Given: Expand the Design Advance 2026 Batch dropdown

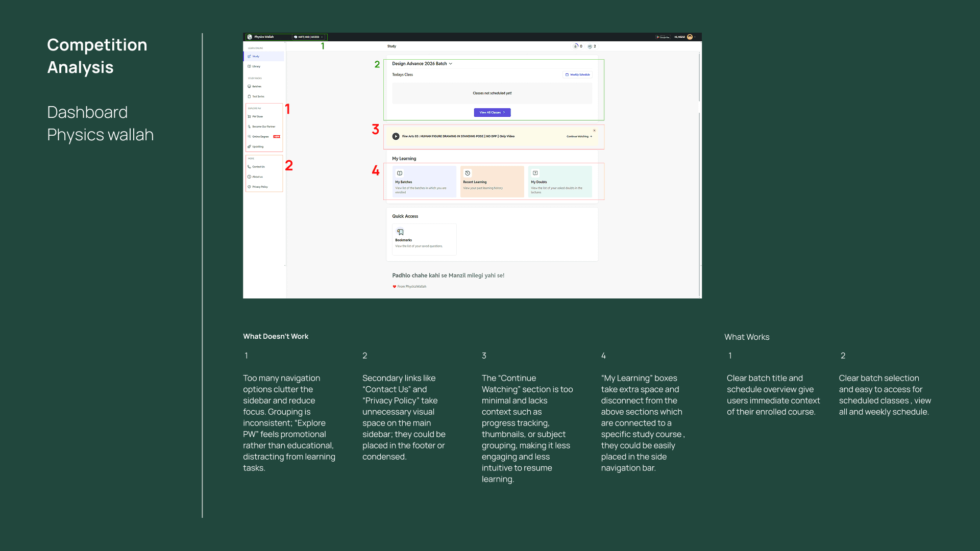Looking at the screenshot, I should tap(451, 64).
